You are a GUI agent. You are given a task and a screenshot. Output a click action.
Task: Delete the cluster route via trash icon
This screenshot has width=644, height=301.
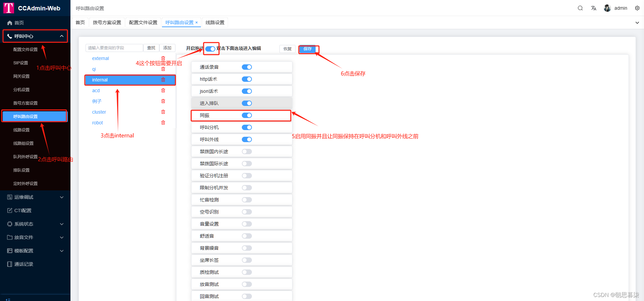pos(163,112)
